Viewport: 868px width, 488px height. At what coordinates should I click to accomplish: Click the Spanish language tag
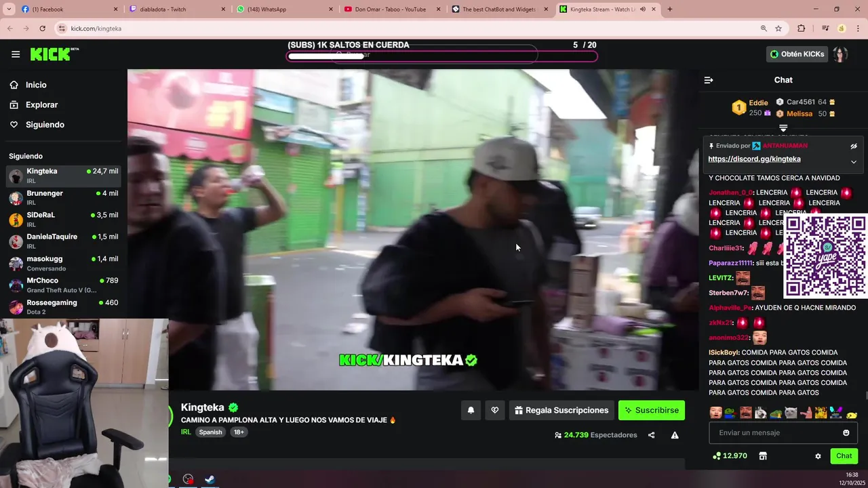tap(210, 432)
